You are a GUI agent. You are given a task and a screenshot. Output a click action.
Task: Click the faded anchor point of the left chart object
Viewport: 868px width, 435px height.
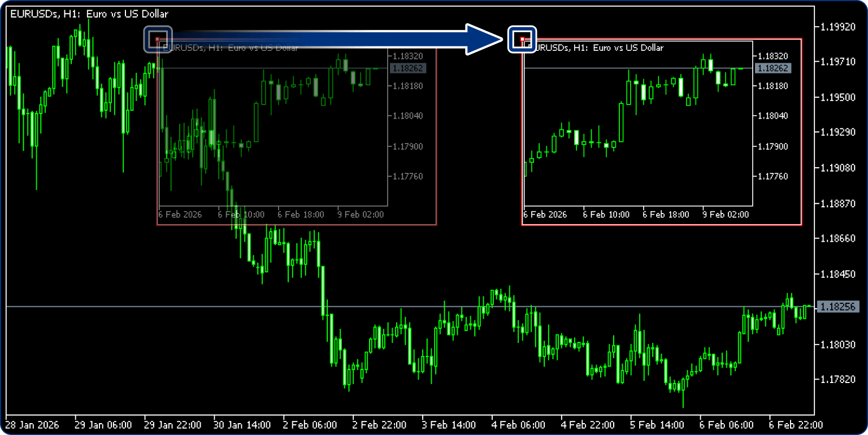158,40
